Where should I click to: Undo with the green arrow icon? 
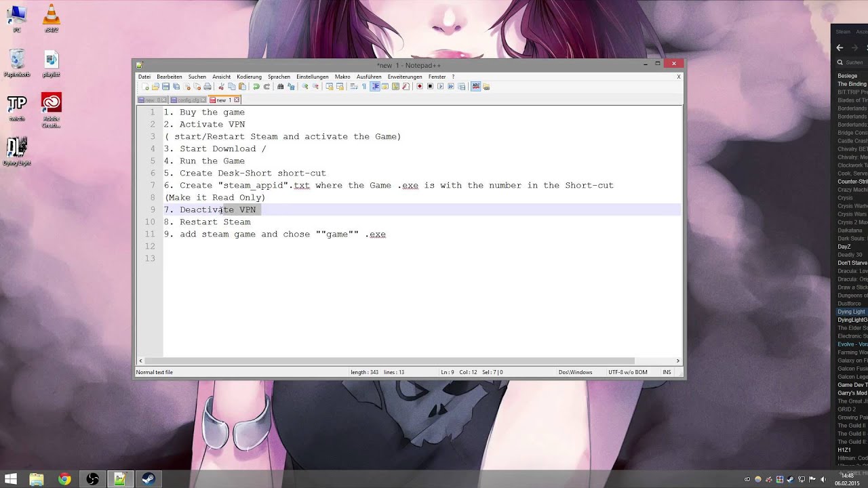click(256, 86)
